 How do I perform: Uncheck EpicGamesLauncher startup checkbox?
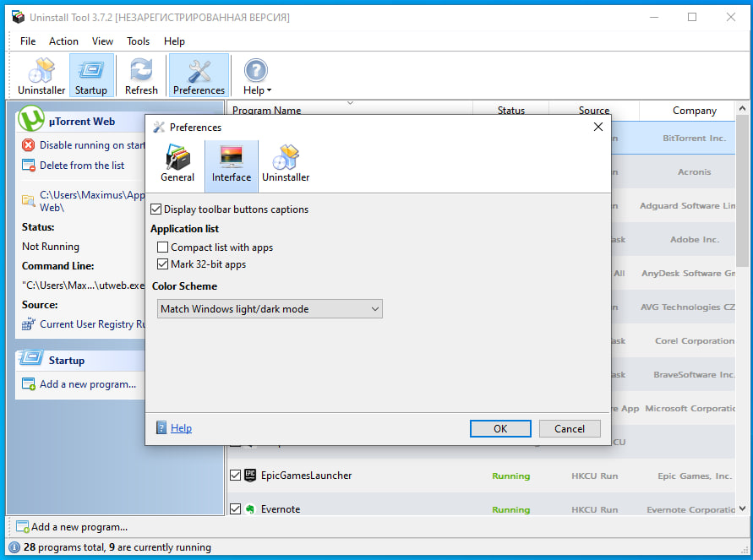pyautogui.click(x=235, y=475)
